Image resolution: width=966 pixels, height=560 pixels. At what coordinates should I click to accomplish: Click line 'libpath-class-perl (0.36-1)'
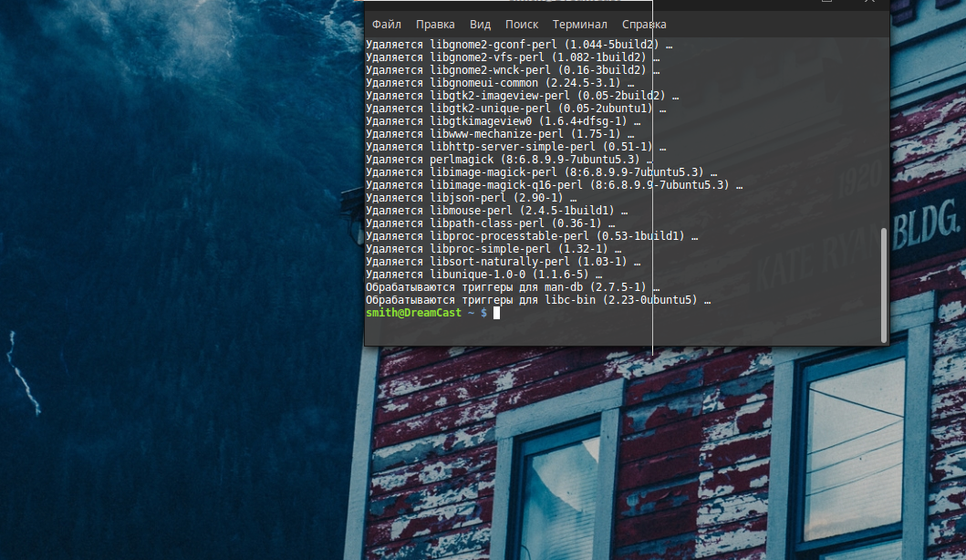[x=491, y=223]
